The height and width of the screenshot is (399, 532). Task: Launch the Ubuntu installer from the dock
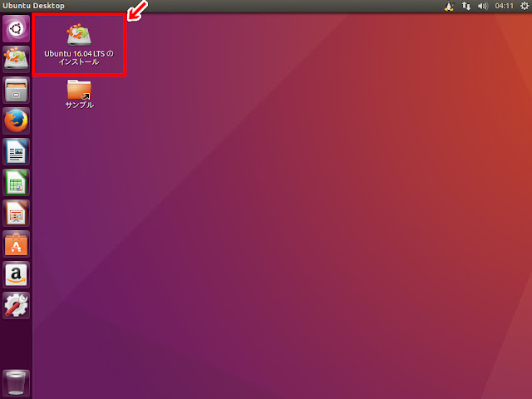point(16,59)
